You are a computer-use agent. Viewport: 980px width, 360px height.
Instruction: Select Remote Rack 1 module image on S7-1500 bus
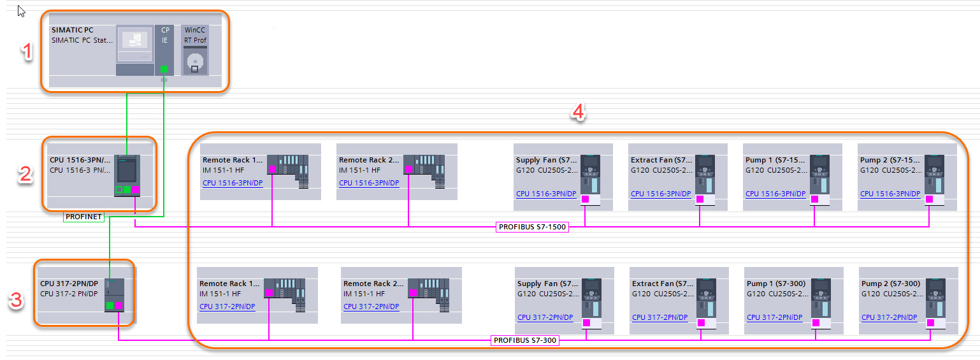(287, 171)
